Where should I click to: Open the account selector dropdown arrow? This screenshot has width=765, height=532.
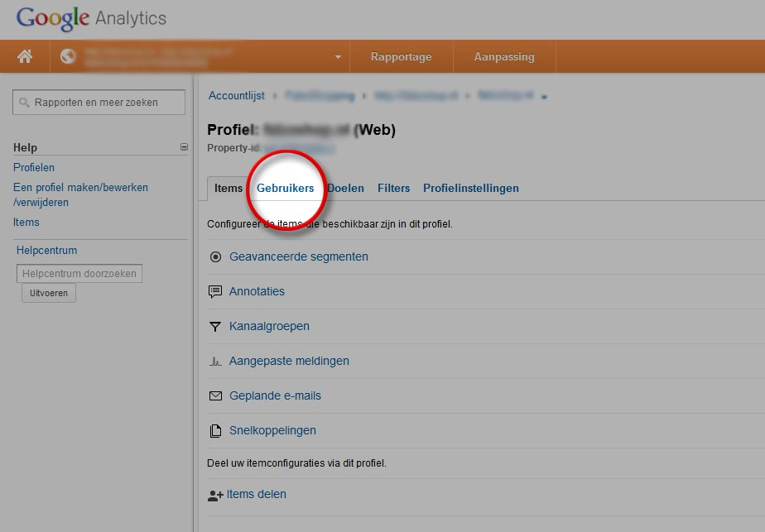tap(338, 57)
